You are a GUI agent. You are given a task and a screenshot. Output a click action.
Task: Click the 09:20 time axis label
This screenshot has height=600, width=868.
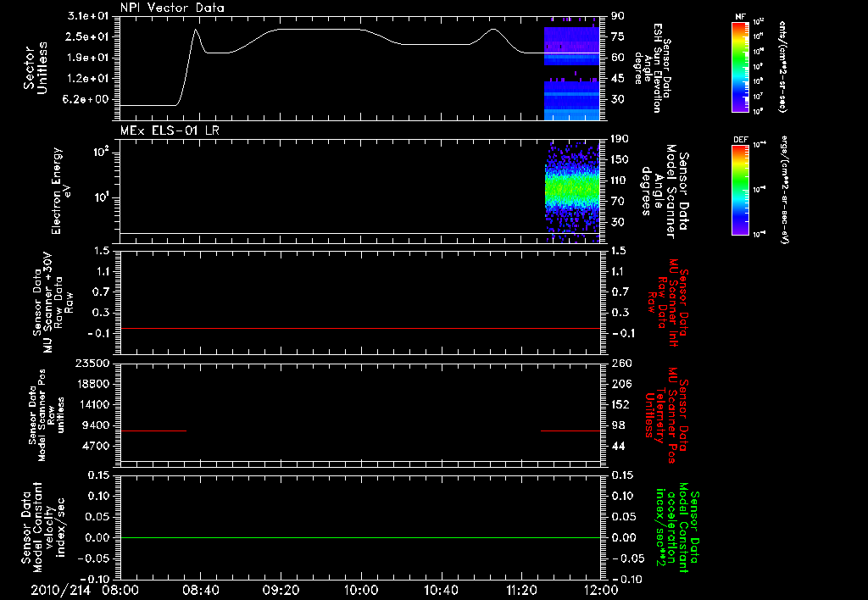[x=281, y=590]
